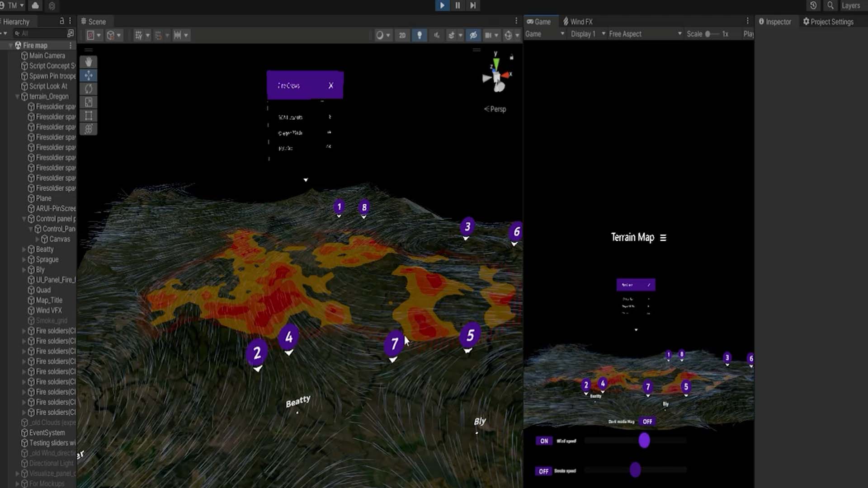The height and width of the screenshot is (488, 868).
Task: Click Wind speed slider handle
Action: (x=644, y=441)
